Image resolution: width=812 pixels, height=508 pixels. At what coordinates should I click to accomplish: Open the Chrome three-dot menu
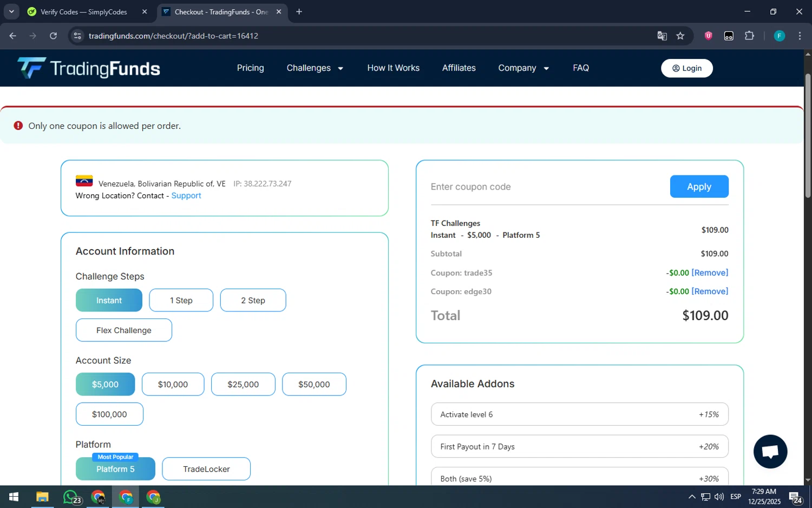[x=800, y=36]
